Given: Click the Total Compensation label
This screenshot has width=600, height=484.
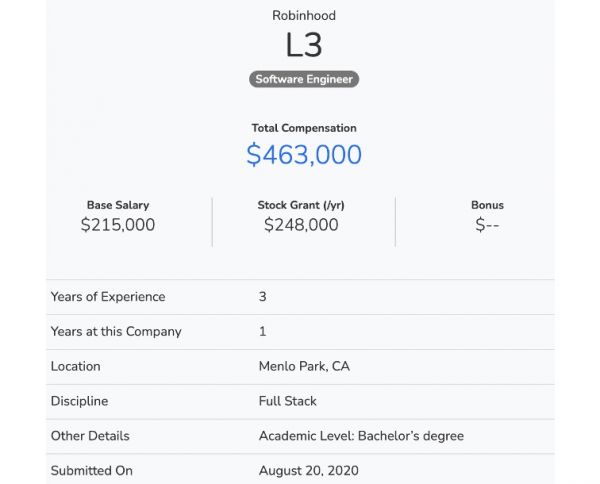Looking at the screenshot, I should [304, 128].
